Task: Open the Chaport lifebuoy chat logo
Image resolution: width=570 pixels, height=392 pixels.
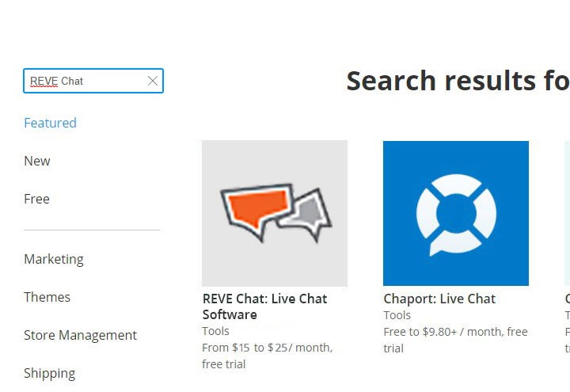Action: tap(456, 213)
